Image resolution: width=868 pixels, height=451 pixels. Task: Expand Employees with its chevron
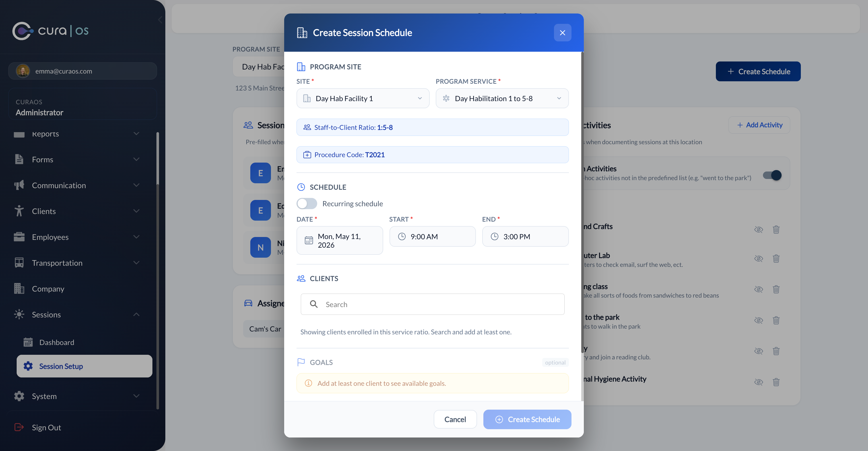tap(136, 237)
